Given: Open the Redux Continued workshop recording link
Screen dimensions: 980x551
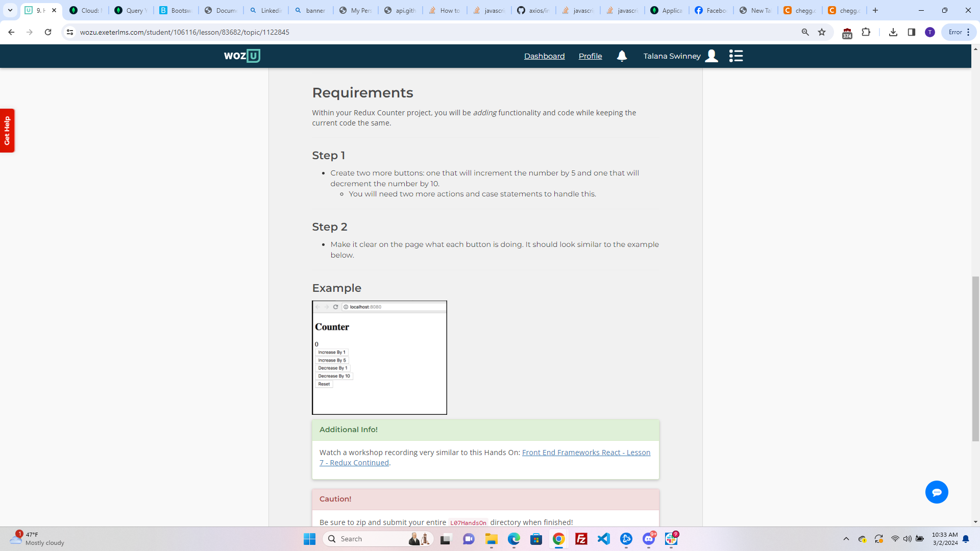Looking at the screenshot, I should point(585,452).
